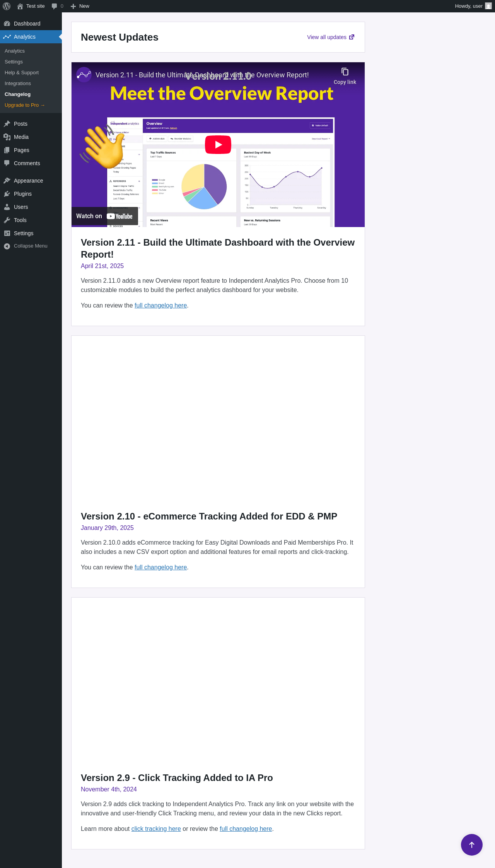Open Pages menu

point(31,150)
